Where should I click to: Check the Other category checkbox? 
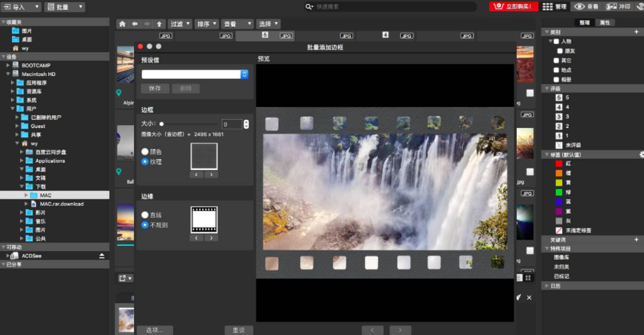[x=556, y=61]
